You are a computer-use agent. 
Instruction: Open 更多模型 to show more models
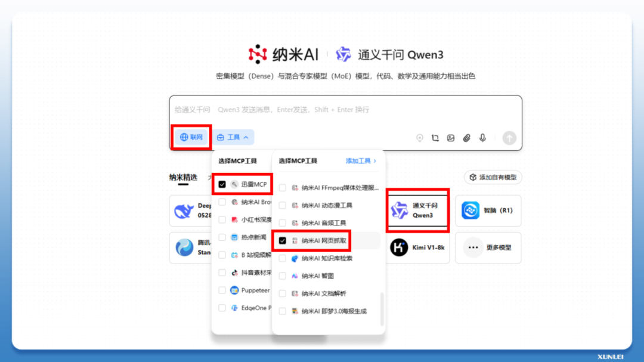tap(488, 247)
